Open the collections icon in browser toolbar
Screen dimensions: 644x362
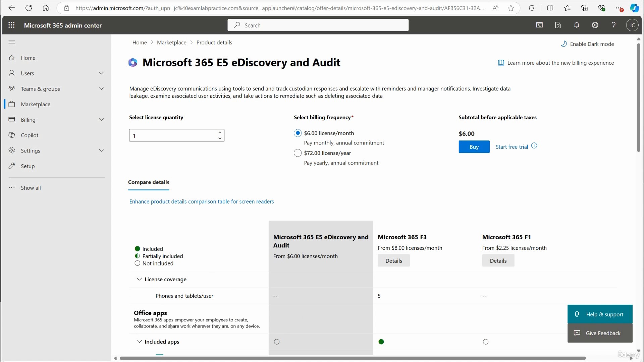(x=584, y=8)
